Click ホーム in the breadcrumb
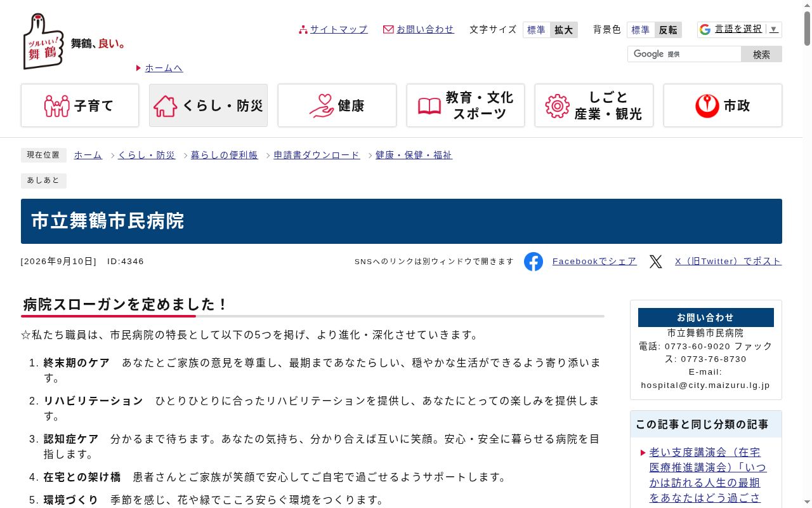The image size is (812, 508). point(88,155)
